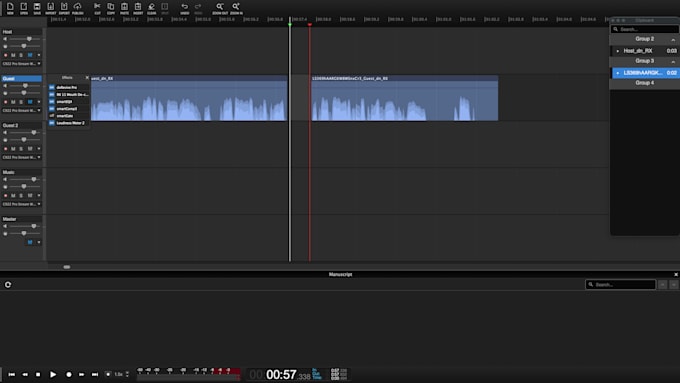Toggle Solo on the Host track
The image size is (680, 383).
click(21, 55)
